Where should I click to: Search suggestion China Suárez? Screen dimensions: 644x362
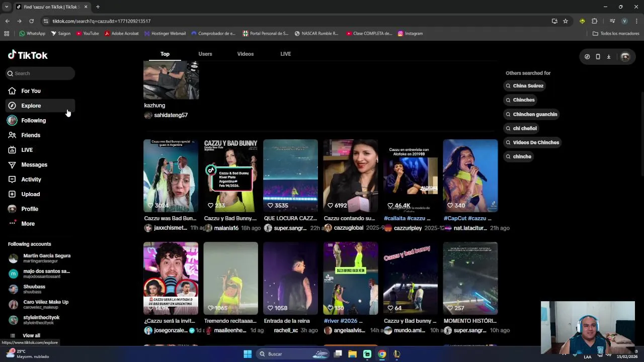click(x=525, y=86)
